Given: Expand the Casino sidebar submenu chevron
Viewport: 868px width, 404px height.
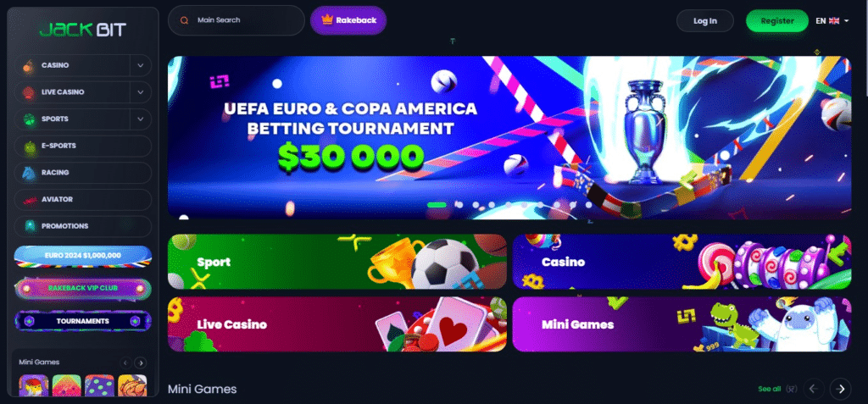Looking at the screenshot, I should pyautogui.click(x=141, y=65).
